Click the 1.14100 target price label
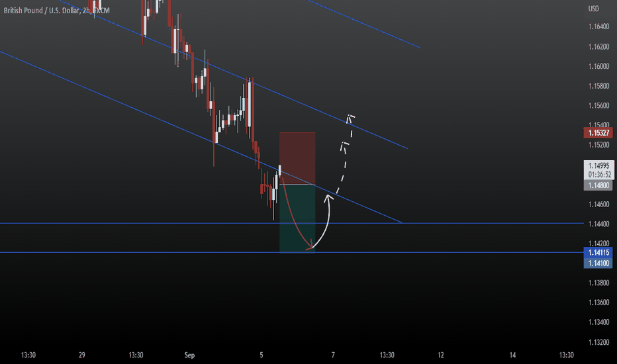Screen dimensions: 617x364 pyautogui.click(x=598, y=263)
